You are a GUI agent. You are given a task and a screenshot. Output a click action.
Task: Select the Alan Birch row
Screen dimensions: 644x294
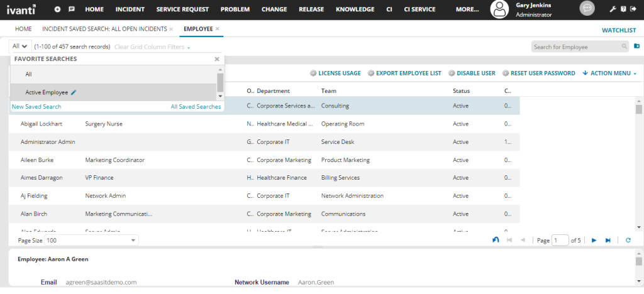[265, 214]
